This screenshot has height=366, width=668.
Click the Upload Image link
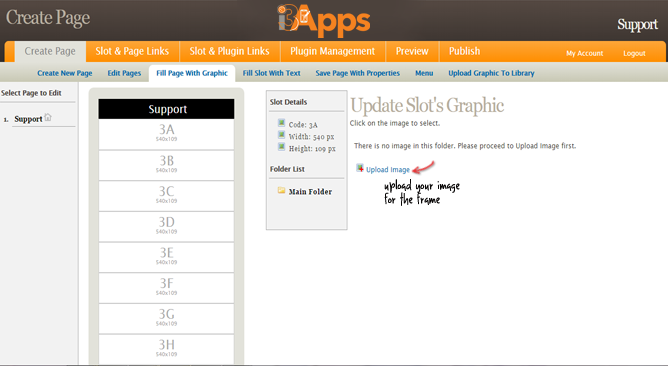click(388, 170)
